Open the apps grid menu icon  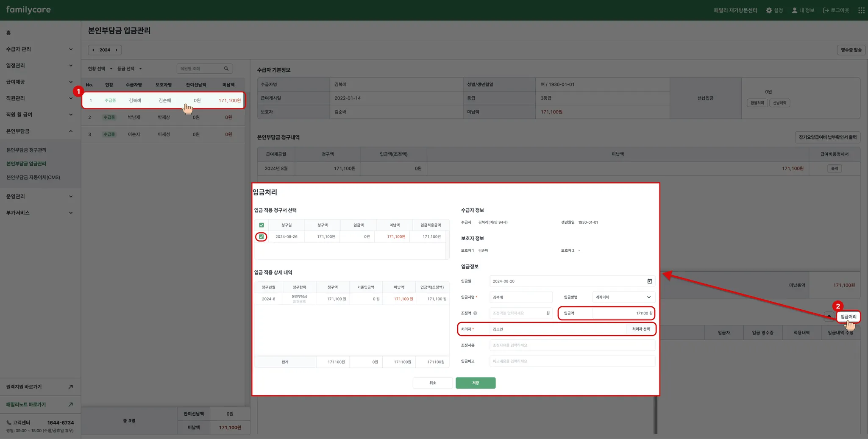[x=861, y=10]
